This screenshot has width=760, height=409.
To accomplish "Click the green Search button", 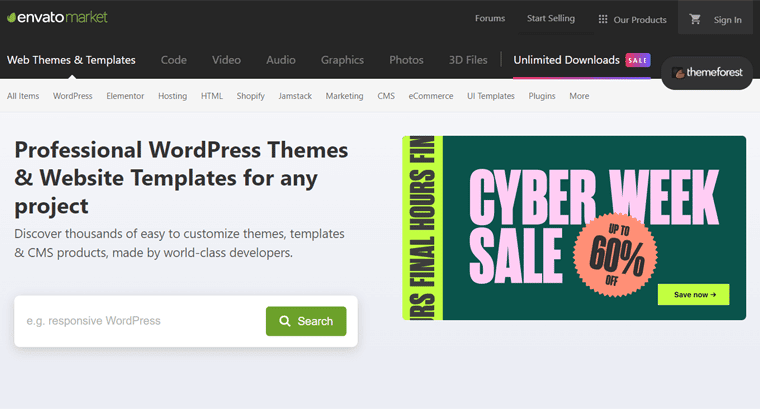I will click(x=306, y=321).
